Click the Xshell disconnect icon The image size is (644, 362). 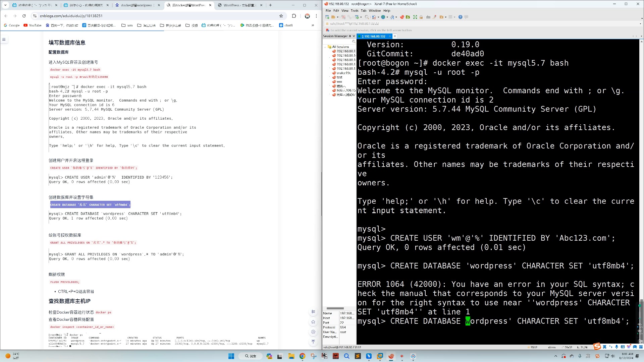(x=343, y=17)
